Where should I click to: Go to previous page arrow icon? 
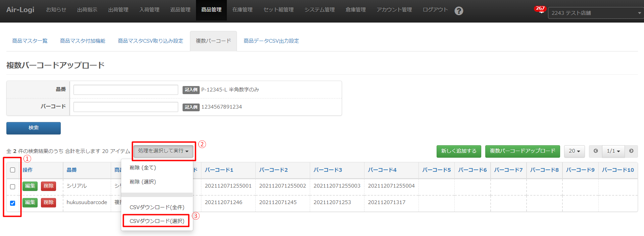(x=596, y=151)
